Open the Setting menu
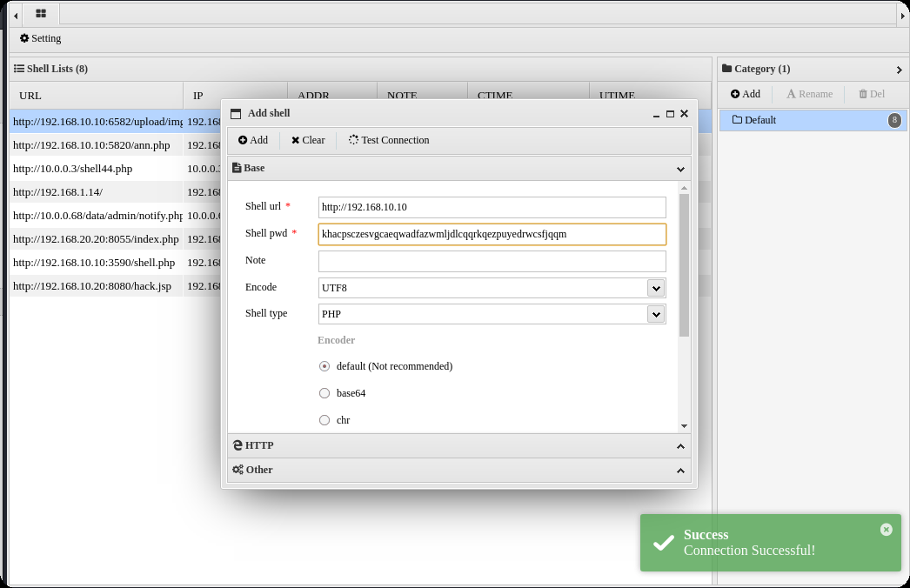910x588 pixels. 41,38
